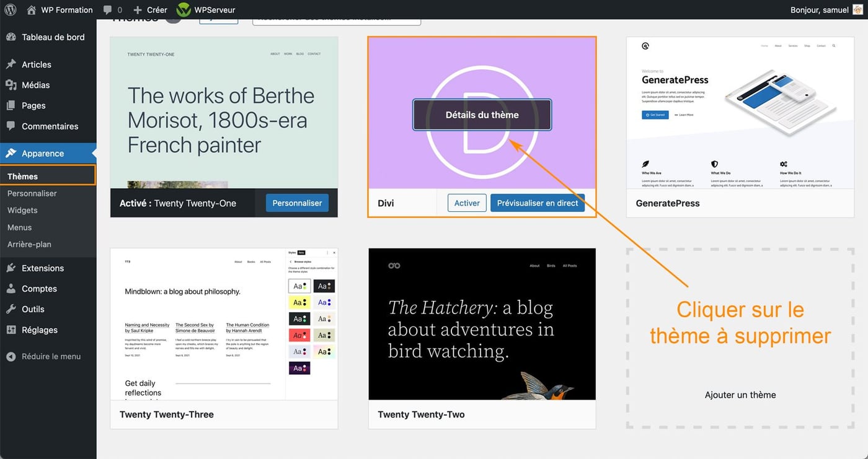Collapse the sidebar with Réduire le menu

point(43,356)
